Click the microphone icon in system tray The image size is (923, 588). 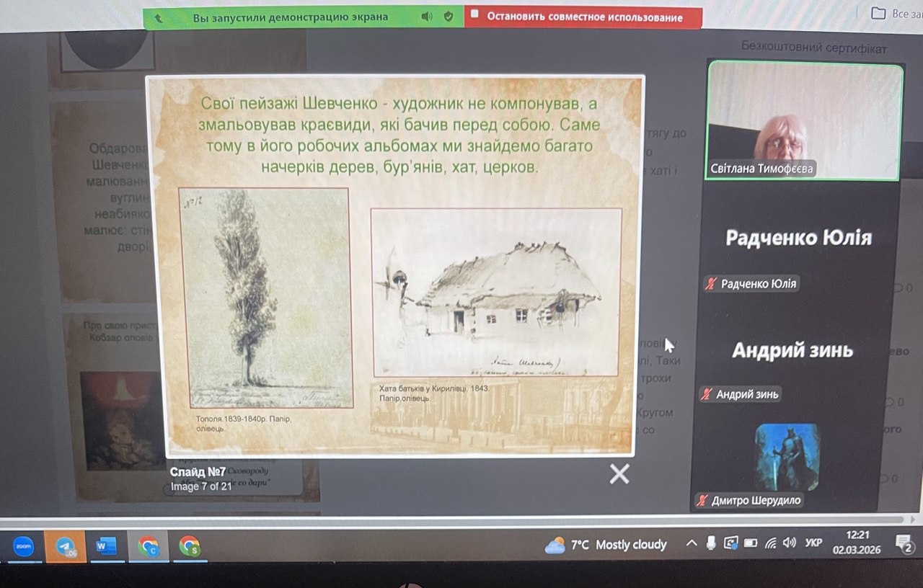[x=711, y=543]
